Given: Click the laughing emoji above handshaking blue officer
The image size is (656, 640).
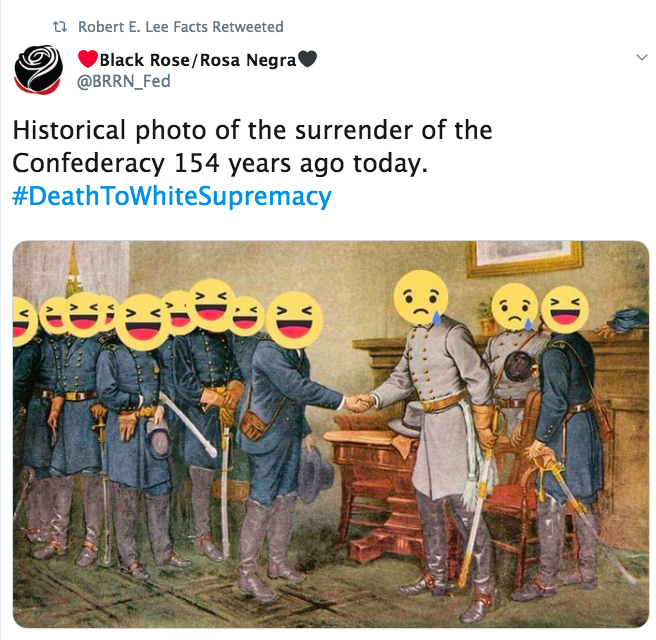Looking at the screenshot, I should coord(294,320).
